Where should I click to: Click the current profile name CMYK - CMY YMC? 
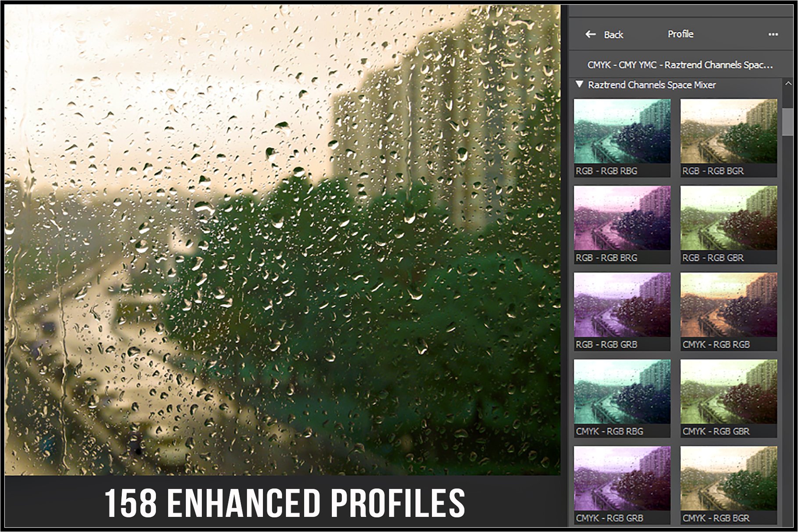[x=680, y=65]
